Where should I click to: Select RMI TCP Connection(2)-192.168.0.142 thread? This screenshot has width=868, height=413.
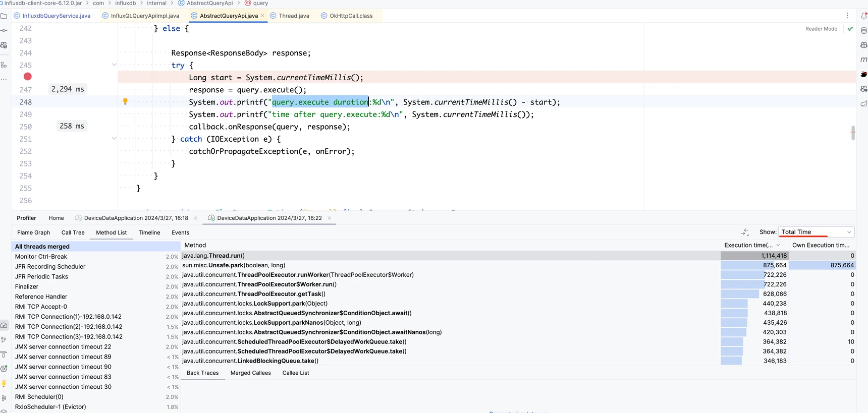(x=96, y=326)
